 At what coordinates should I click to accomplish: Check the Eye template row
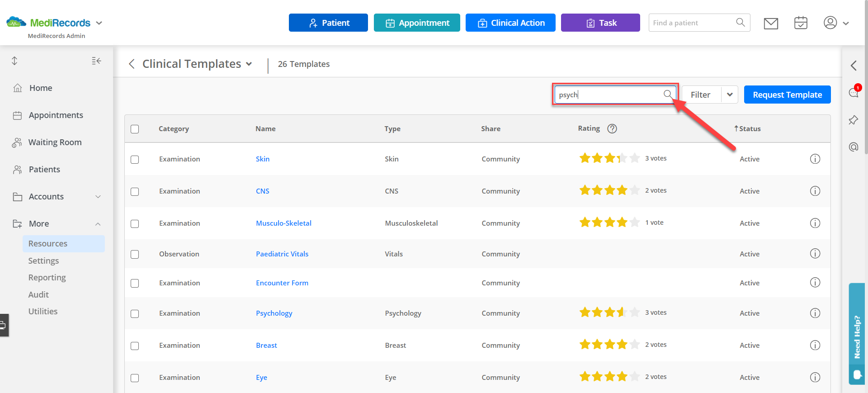pyautogui.click(x=135, y=378)
